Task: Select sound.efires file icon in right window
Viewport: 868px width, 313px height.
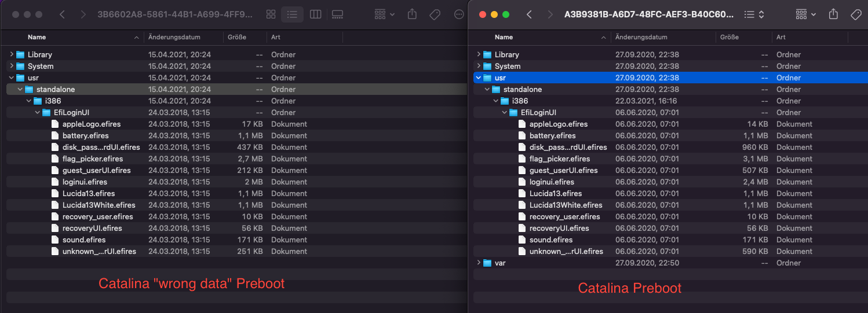Action: pos(522,240)
